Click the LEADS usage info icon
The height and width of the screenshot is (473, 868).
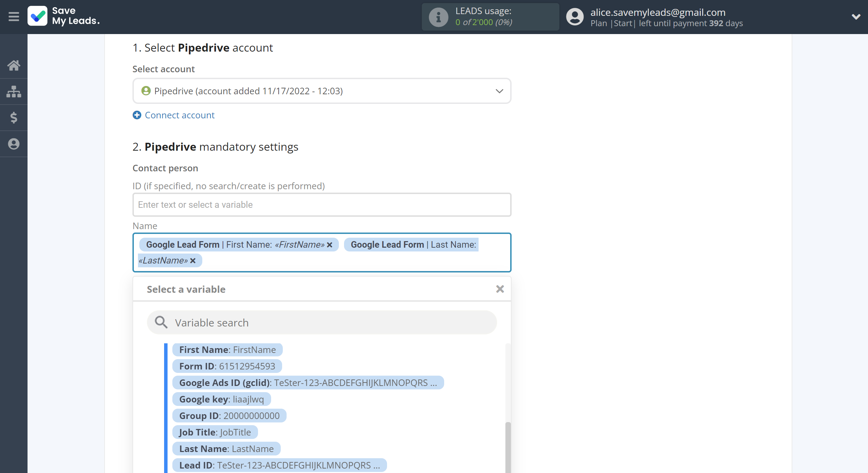(438, 17)
